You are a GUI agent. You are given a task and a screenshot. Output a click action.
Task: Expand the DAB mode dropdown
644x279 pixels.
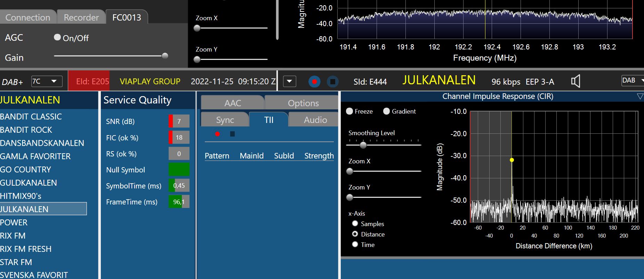click(x=633, y=80)
